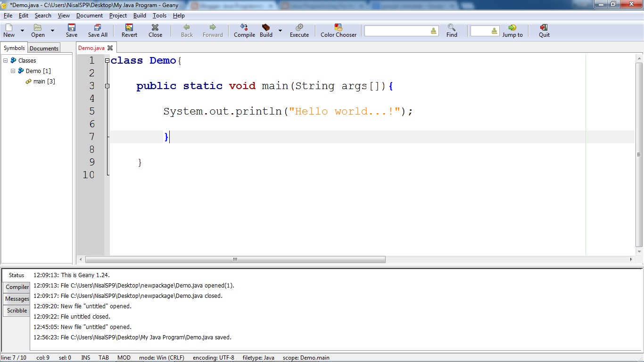Click the Save All toolbar icon
This screenshot has height=362, width=644.
tap(98, 27)
